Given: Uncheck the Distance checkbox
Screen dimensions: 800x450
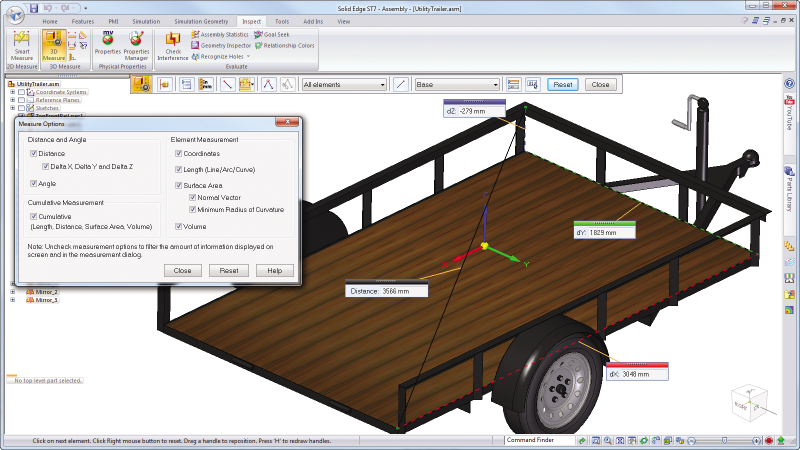Looking at the screenshot, I should [34, 153].
